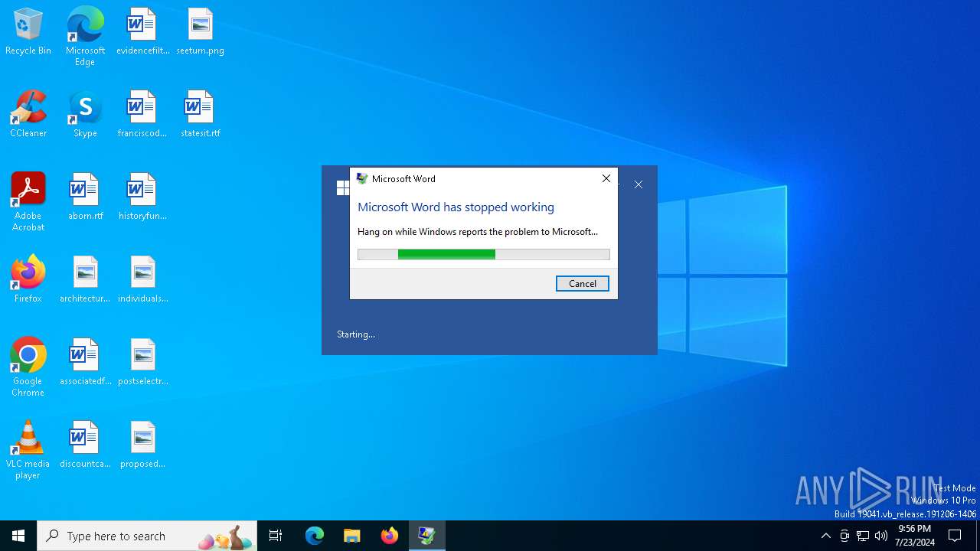The image size is (980, 551).
Task: Select the Microsoft Edge desktop shortcut
Action: [85, 37]
